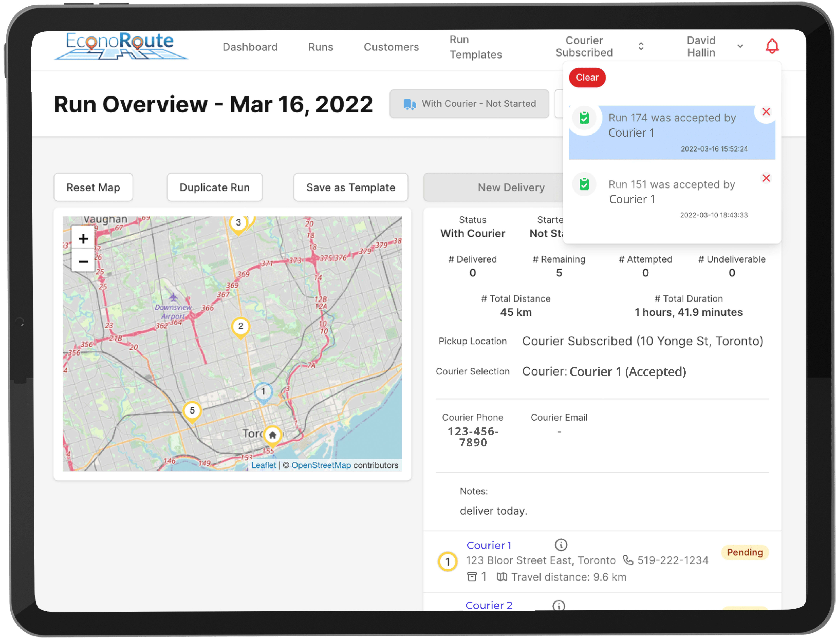Zoom out on the map
The image size is (840, 641).
(x=83, y=261)
